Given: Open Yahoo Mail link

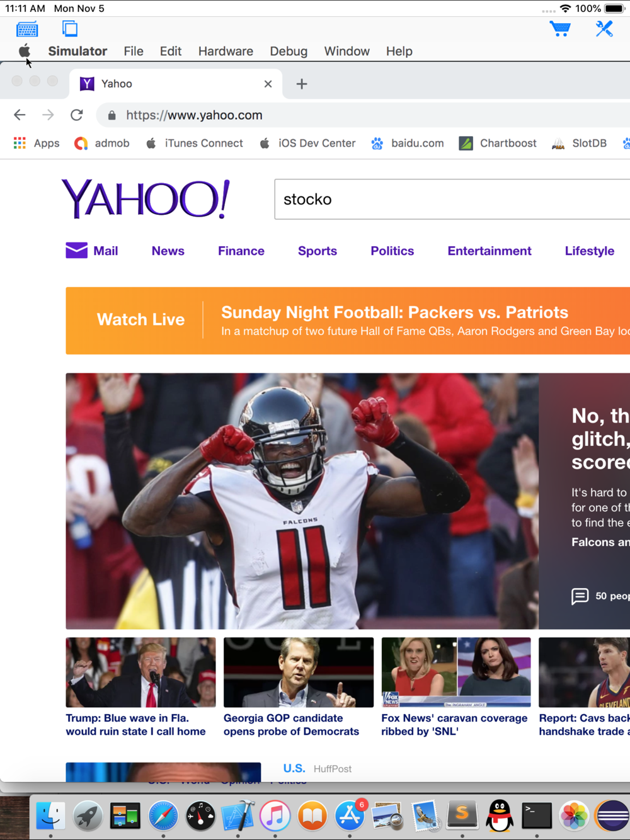Looking at the screenshot, I should 92,251.
